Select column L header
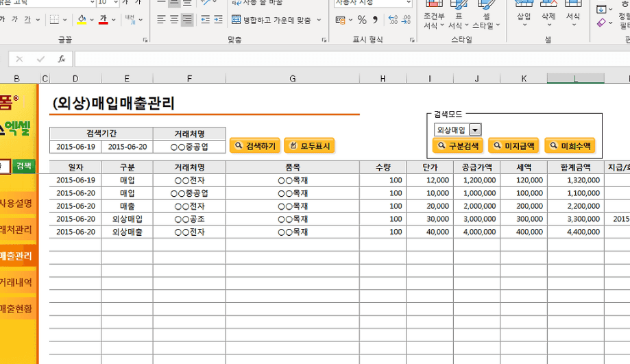This screenshot has width=630, height=364. pos(575,79)
